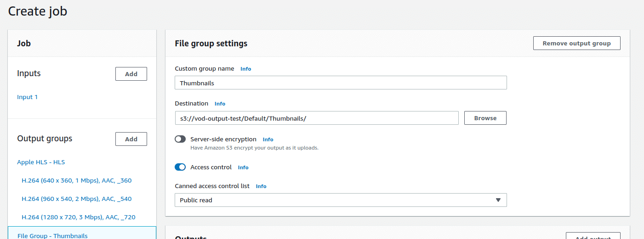Open the Apple HLS - HLS output group

(41, 162)
